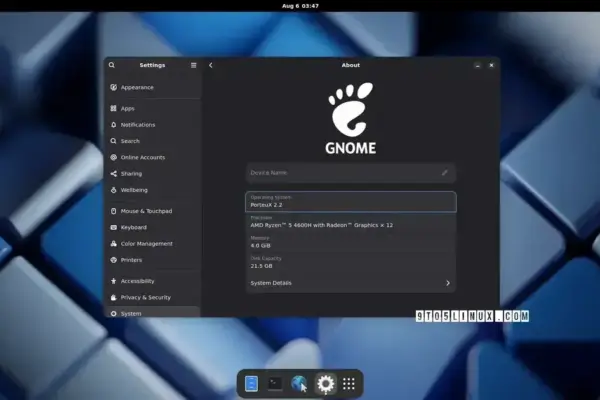Click the Printers sidebar icon
The width and height of the screenshot is (600, 400).
click(x=114, y=260)
